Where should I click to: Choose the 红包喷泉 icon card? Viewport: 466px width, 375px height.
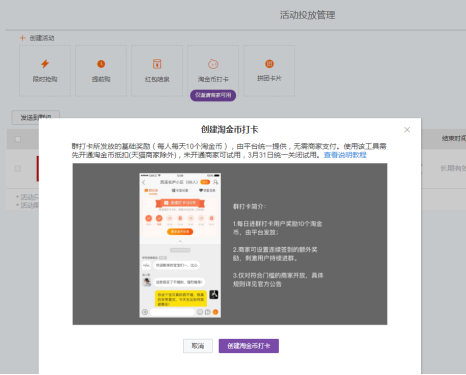(x=157, y=71)
